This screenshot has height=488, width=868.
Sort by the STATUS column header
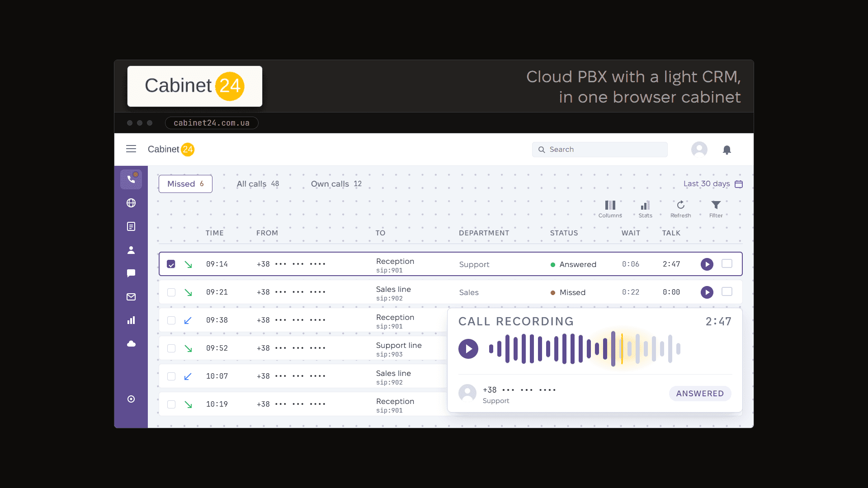(564, 233)
